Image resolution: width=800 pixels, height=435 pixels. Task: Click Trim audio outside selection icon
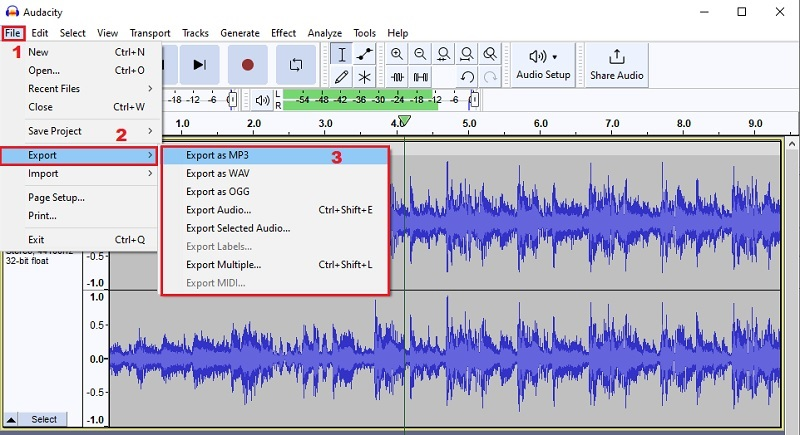[397, 77]
